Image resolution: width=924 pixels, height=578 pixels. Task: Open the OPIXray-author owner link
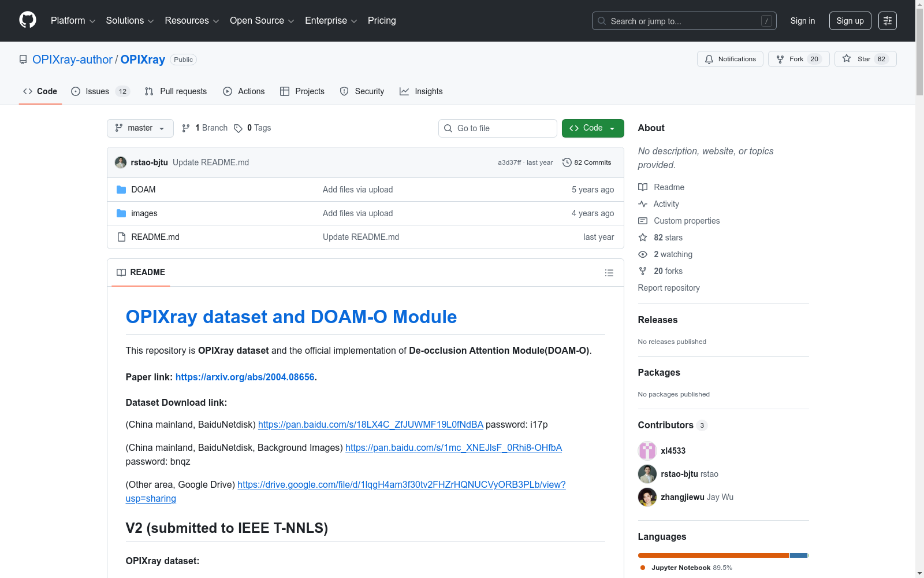coord(72,60)
